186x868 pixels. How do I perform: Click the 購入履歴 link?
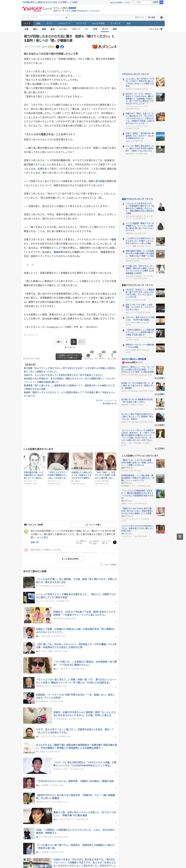click(x=152, y=17)
